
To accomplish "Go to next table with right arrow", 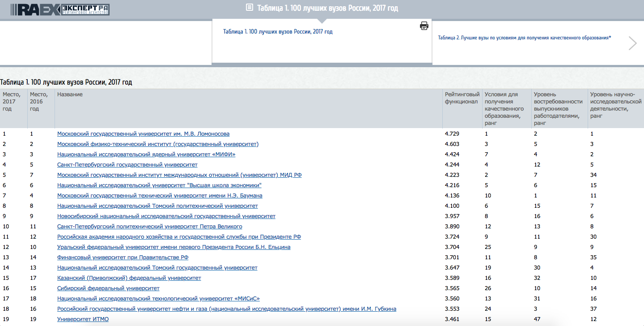I will click(x=632, y=43).
